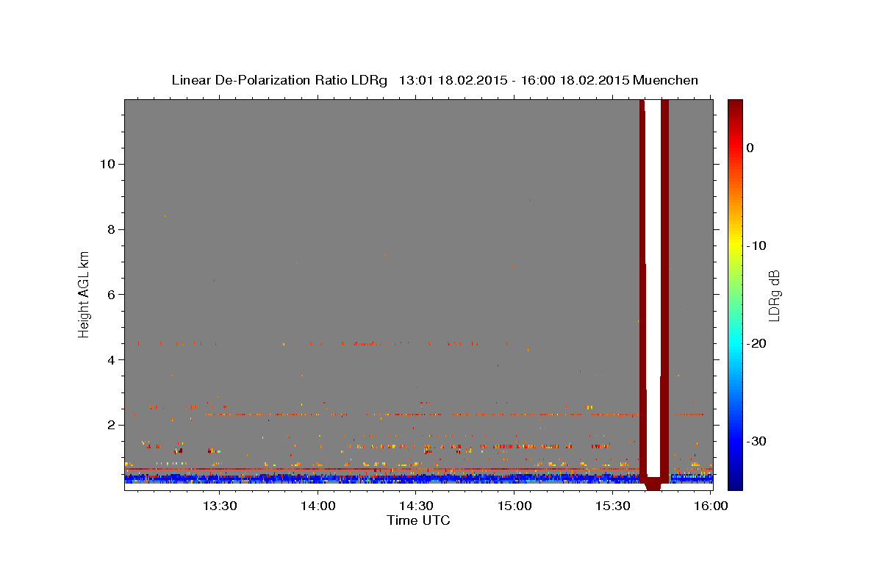
Task: Click the '13:01 18.02.2015' start time text
Action: point(453,80)
